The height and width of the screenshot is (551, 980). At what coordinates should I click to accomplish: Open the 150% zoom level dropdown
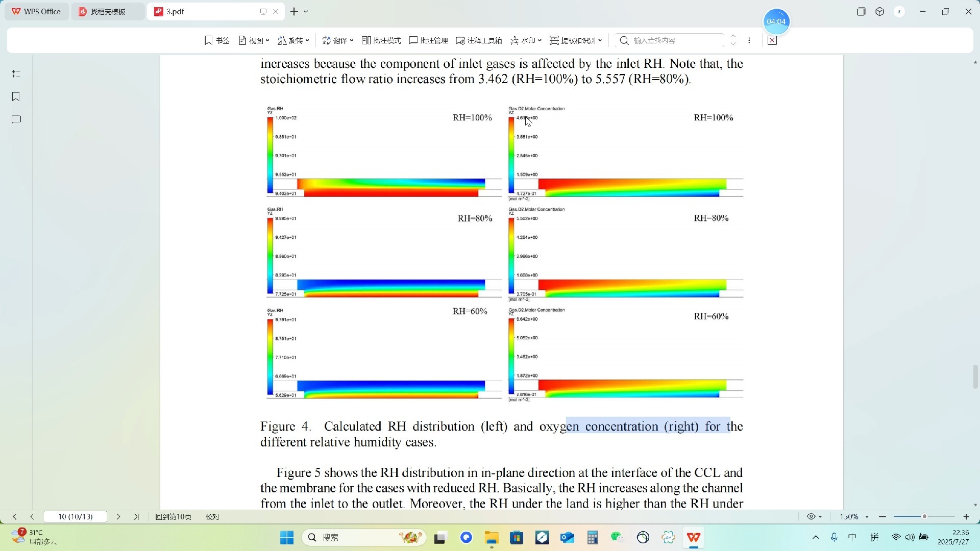coord(854,517)
